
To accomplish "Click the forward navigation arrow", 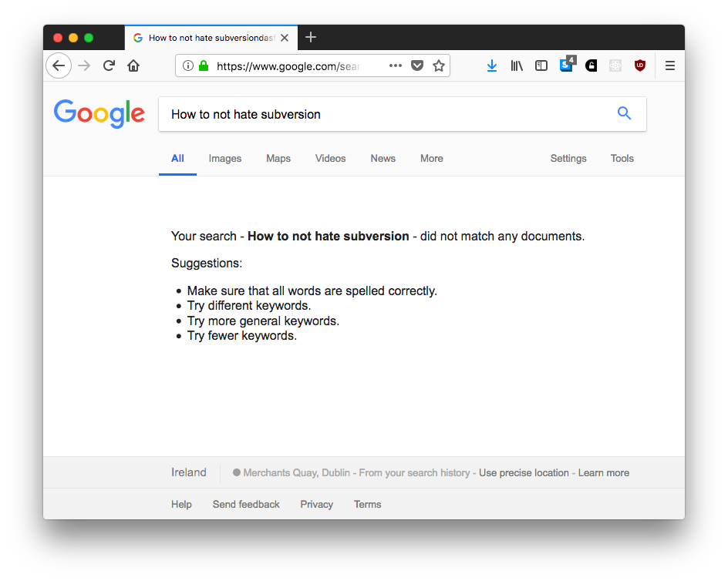I will point(84,66).
